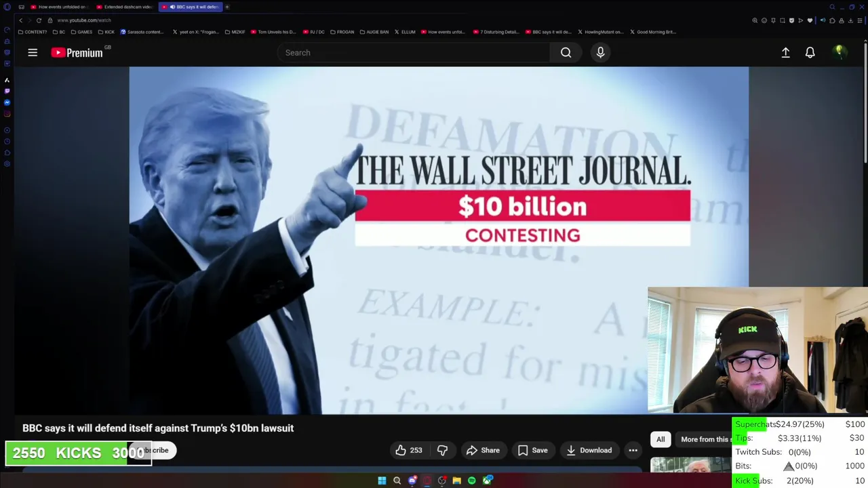
Task: Dislike the video with thumbs down
Action: [442, 450]
